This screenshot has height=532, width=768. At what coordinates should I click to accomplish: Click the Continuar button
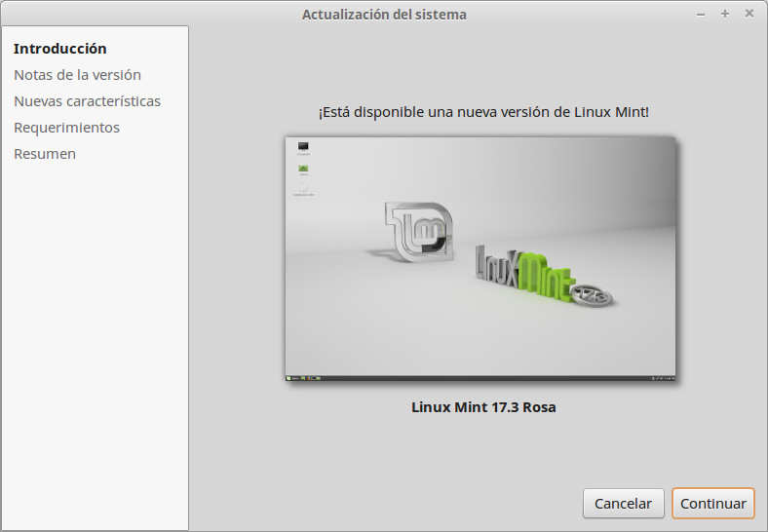click(713, 503)
